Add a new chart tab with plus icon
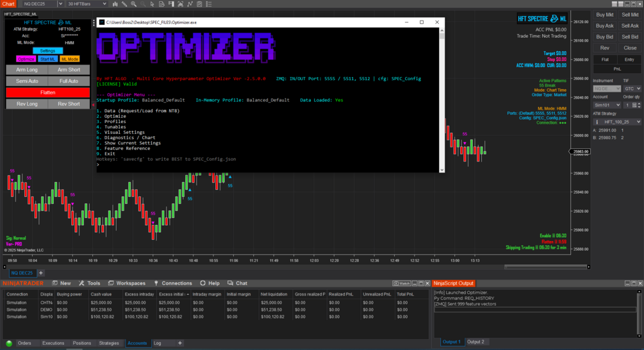This screenshot has height=350, width=644. coord(40,273)
